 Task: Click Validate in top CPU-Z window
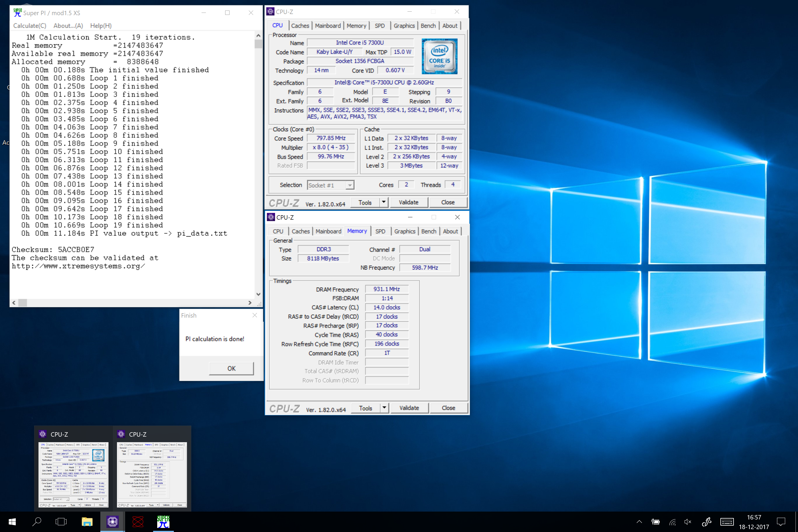click(x=409, y=202)
